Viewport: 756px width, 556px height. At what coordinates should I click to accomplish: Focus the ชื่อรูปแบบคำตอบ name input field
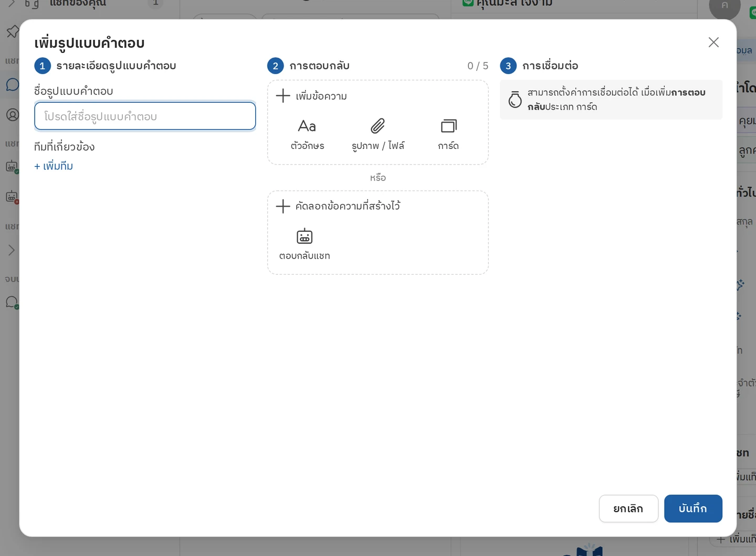click(x=145, y=116)
